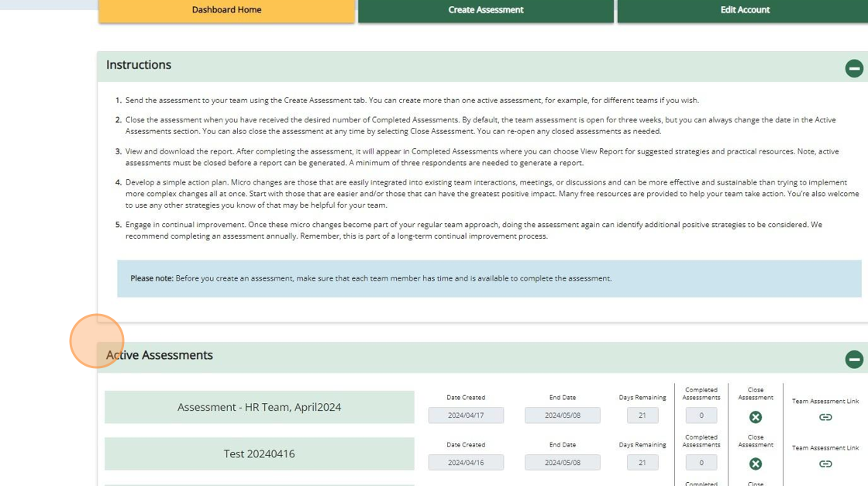Collapse the Instructions section
The width and height of the screenshot is (868, 486).
[x=853, y=69]
